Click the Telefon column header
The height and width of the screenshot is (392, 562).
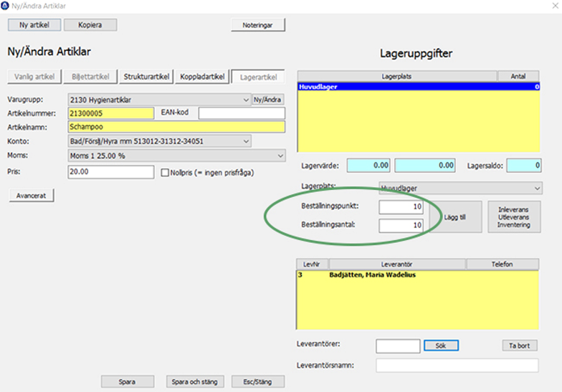coord(503,264)
